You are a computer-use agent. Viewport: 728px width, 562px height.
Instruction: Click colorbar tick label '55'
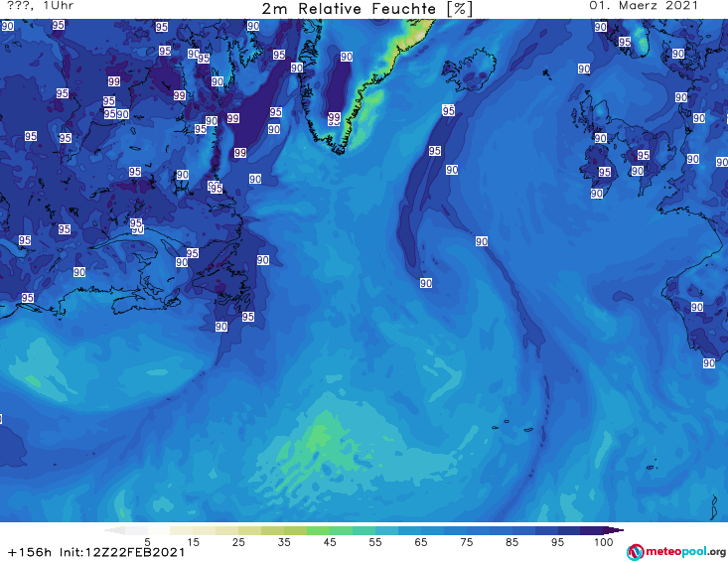tap(374, 541)
